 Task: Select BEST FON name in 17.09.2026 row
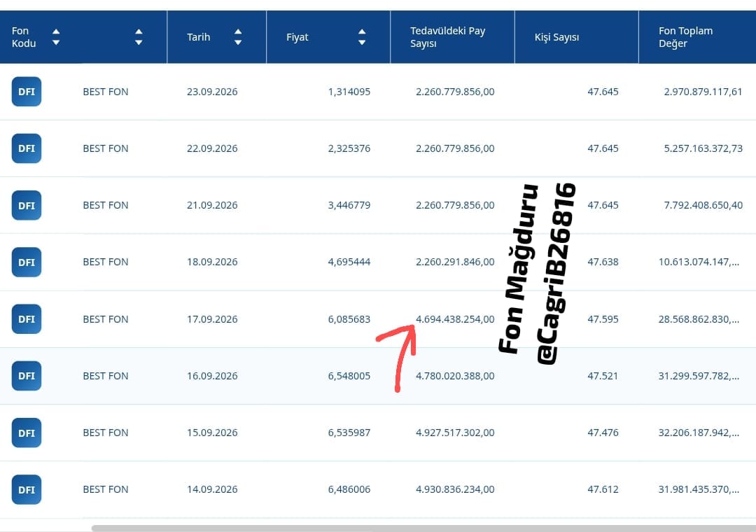click(x=106, y=318)
